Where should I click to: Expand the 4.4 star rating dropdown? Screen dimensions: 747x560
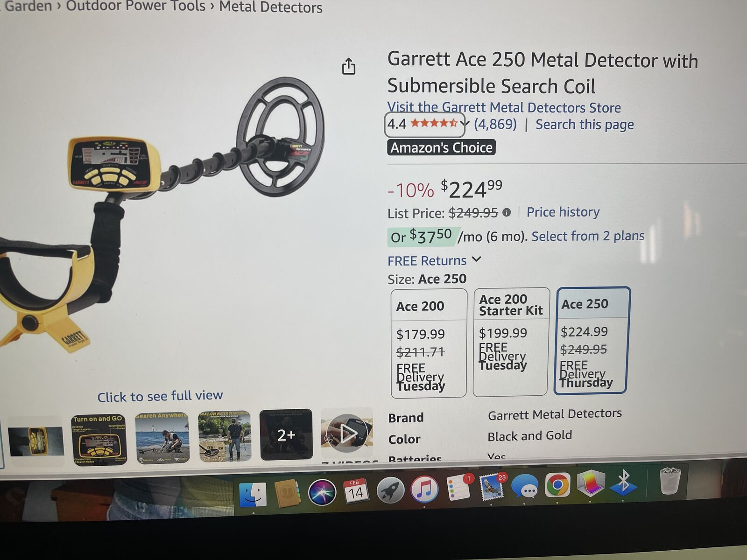click(425, 124)
